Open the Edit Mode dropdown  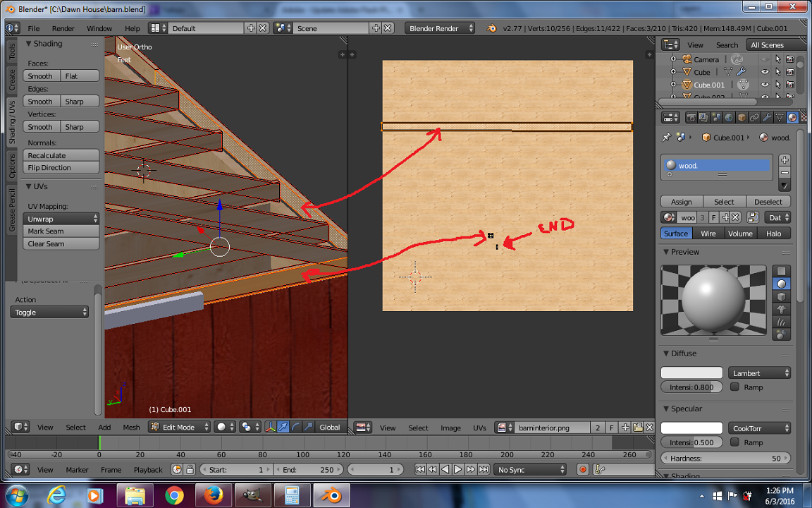click(180, 427)
